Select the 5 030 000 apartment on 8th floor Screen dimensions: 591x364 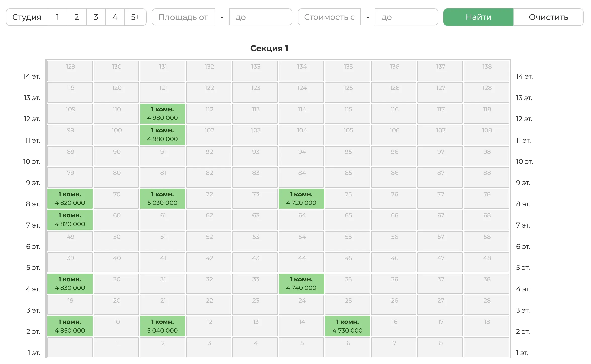click(162, 199)
